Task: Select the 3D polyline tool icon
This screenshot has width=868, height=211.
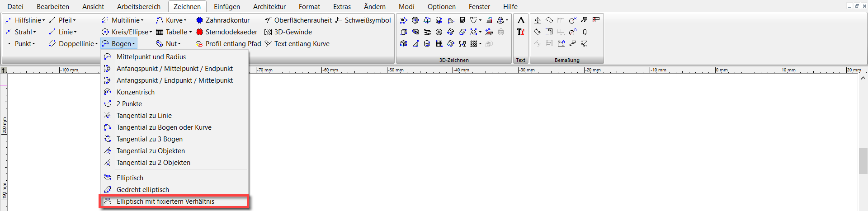Action: coord(404,20)
